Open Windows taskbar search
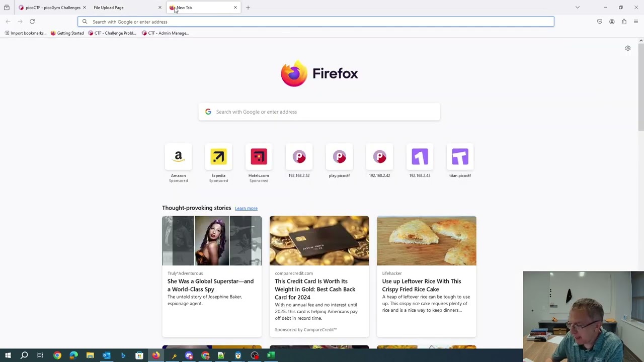 pyautogui.click(x=24, y=355)
